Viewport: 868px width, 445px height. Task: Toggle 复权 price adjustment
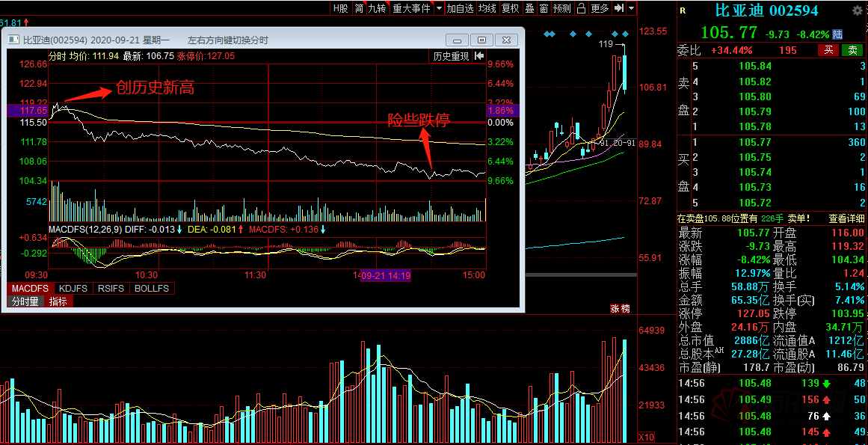pos(510,8)
